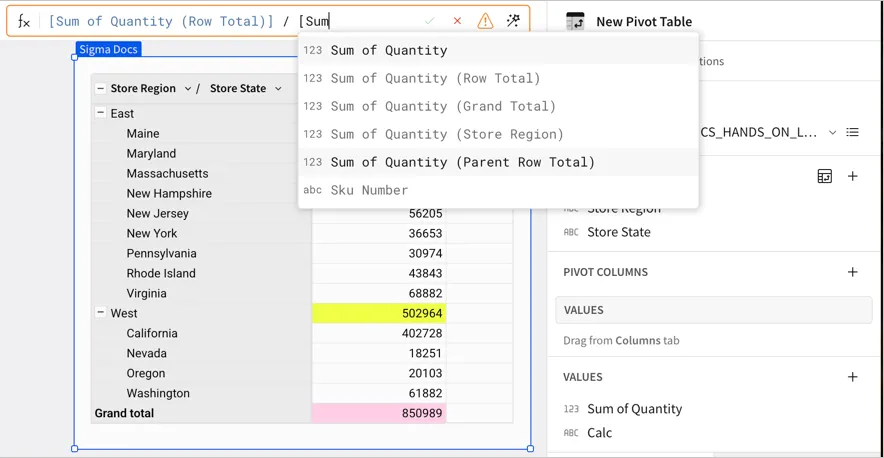Click the Maine row label
This screenshot has height=458, width=884.
[143, 134]
